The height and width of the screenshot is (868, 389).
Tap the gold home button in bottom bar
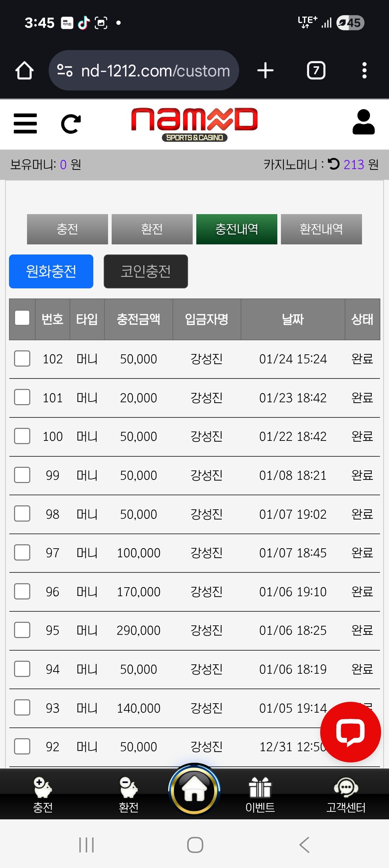click(194, 790)
